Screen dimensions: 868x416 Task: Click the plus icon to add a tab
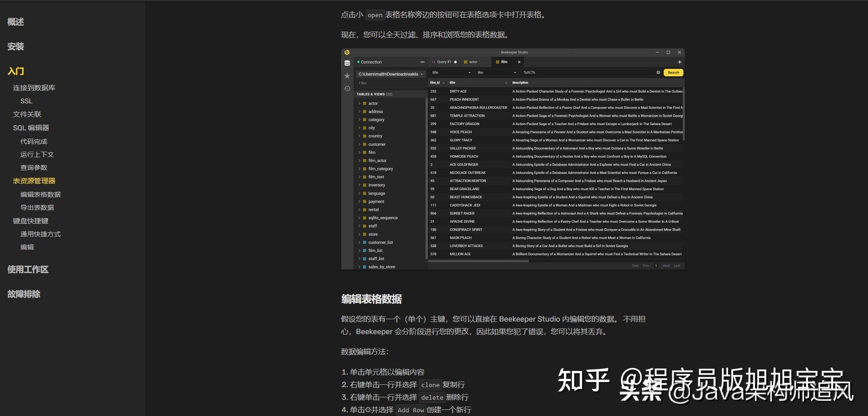(679, 62)
